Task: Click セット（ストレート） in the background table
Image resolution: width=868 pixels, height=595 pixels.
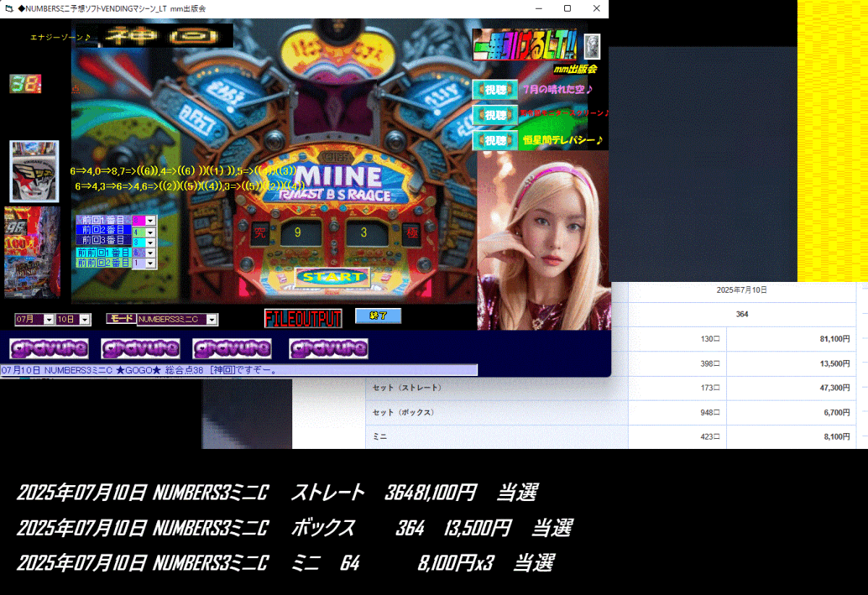Action: 407,388
